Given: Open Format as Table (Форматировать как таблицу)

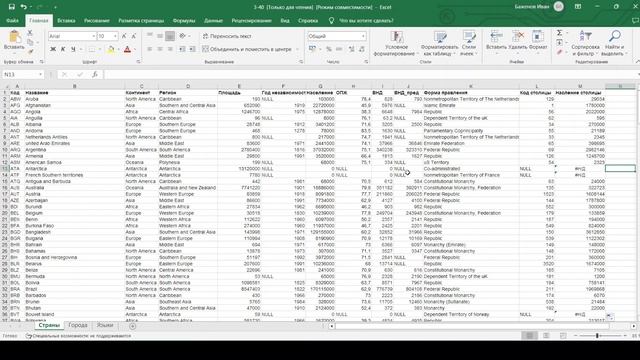Looking at the screenshot, I should click(439, 43).
